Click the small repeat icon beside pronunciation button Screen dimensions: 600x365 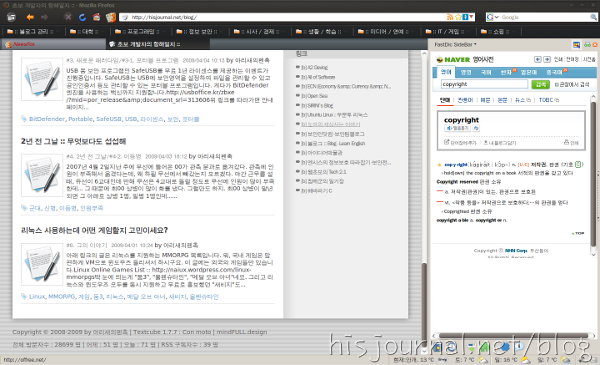(x=476, y=128)
